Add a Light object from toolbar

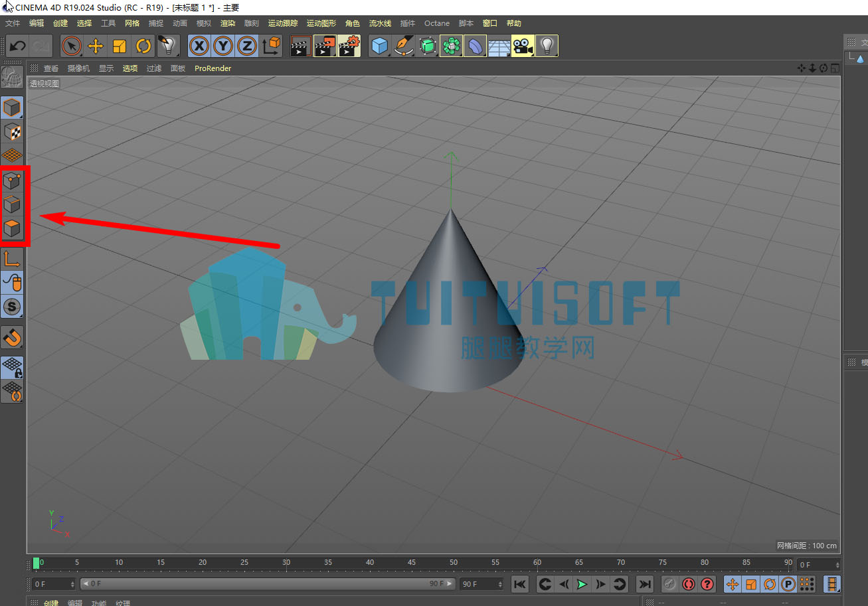coord(547,46)
